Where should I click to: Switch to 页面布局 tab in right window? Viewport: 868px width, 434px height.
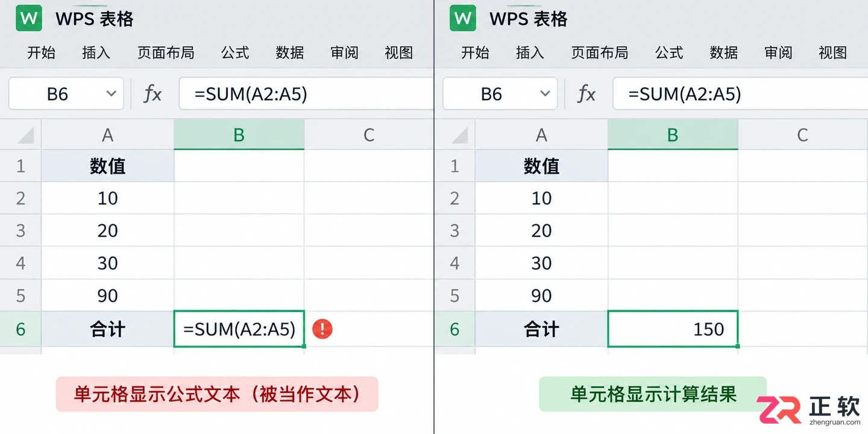tap(600, 53)
